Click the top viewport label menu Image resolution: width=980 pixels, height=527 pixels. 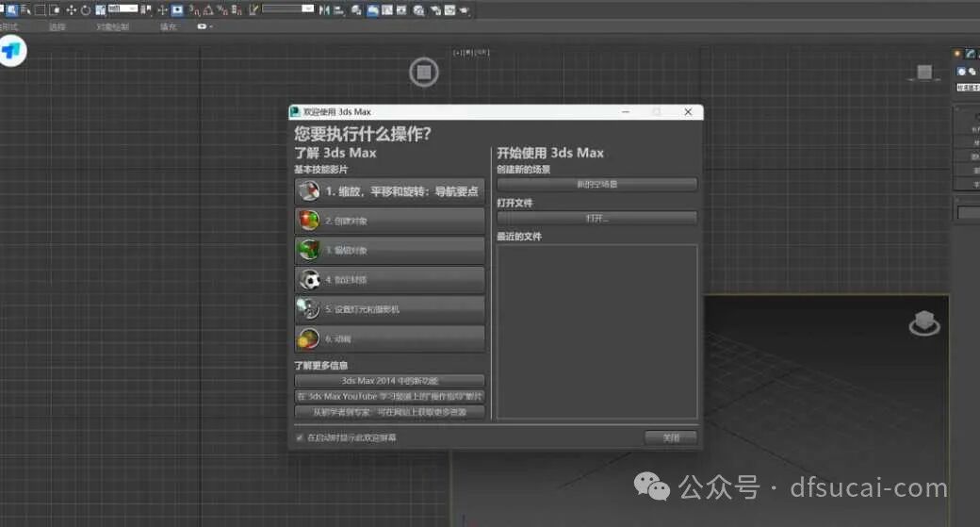(x=471, y=53)
